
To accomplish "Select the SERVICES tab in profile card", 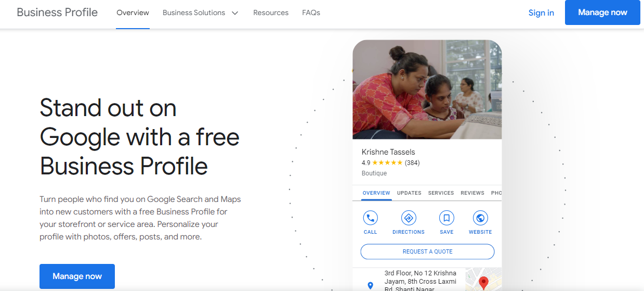I will [441, 193].
